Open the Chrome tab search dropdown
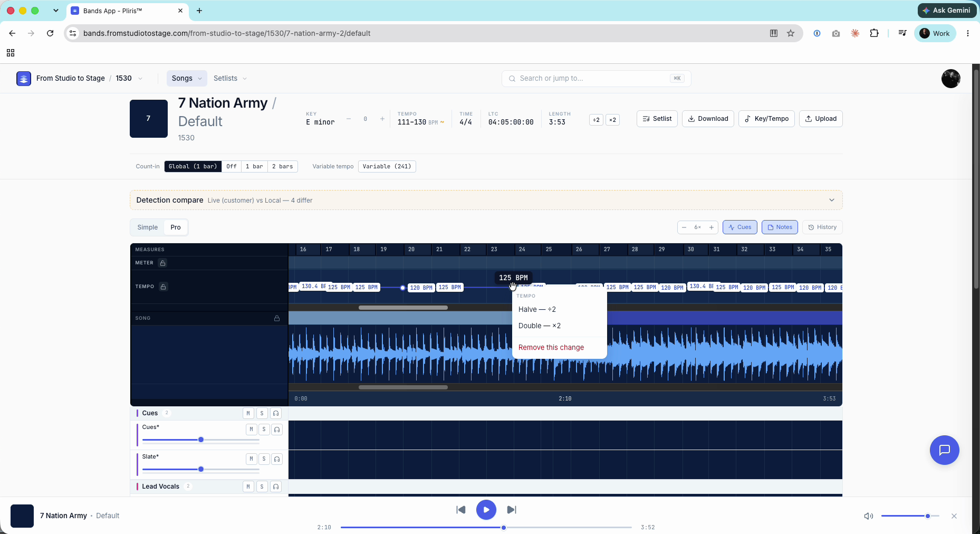The image size is (980, 534). click(x=56, y=11)
